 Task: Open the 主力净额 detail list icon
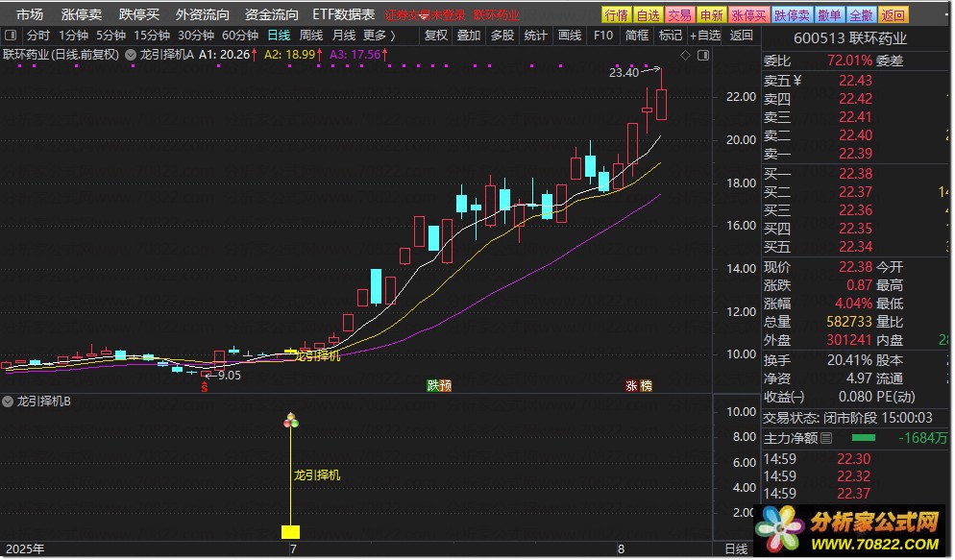(x=826, y=438)
